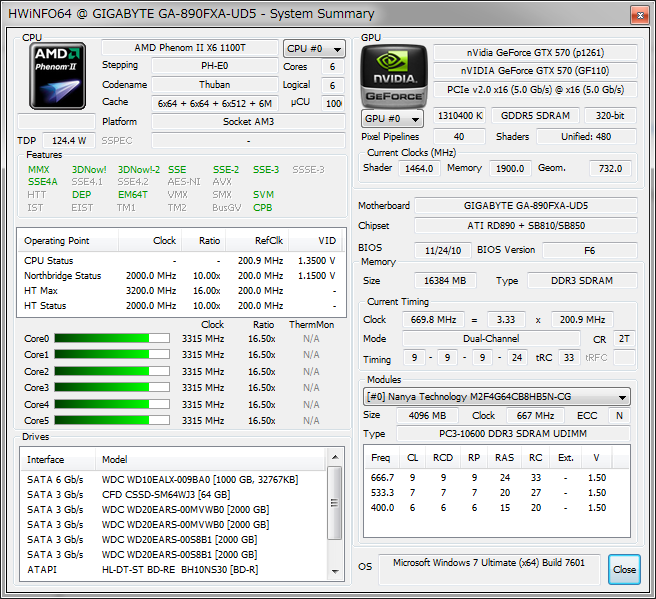The image size is (656, 599).
Task: Click the EM64T feature label
Action: 133,195
